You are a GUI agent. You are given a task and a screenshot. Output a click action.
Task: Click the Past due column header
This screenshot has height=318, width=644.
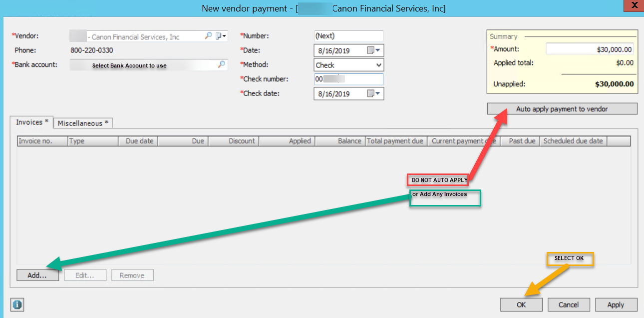click(519, 141)
